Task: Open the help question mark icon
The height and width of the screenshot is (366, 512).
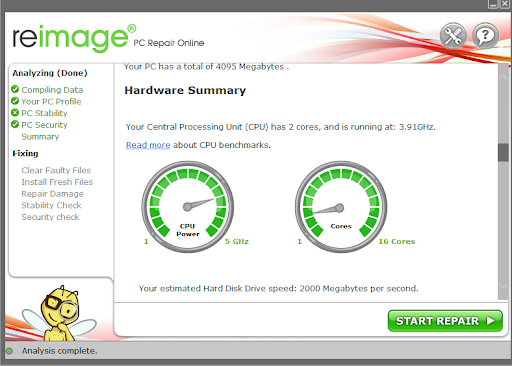Action: pos(485,36)
